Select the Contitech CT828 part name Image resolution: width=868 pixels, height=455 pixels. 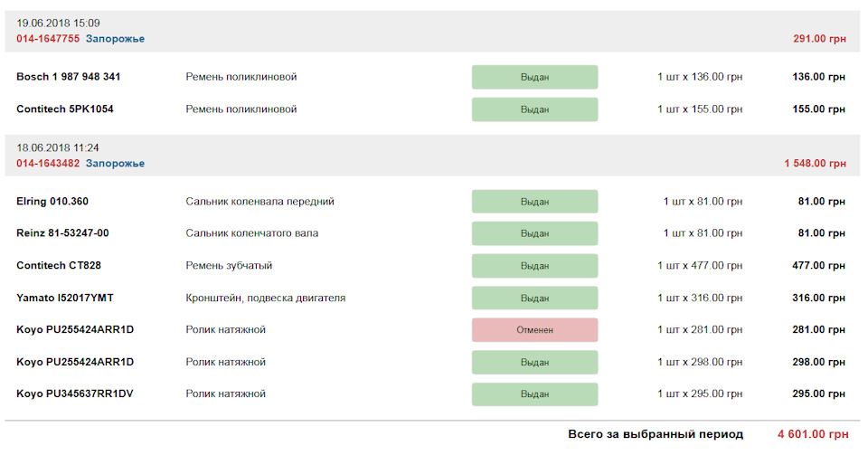[54, 266]
